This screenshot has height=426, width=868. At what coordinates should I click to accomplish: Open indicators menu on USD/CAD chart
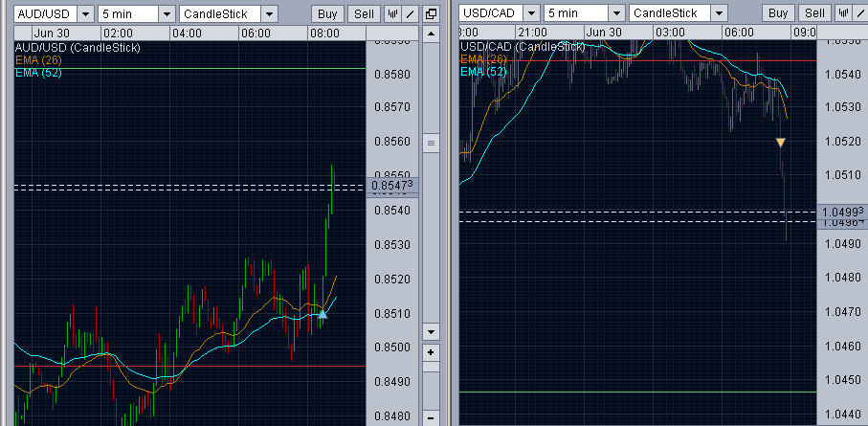[844, 13]
